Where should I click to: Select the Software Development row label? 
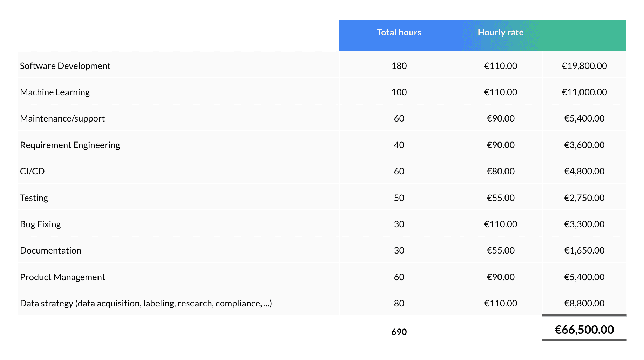coord(65,66)
